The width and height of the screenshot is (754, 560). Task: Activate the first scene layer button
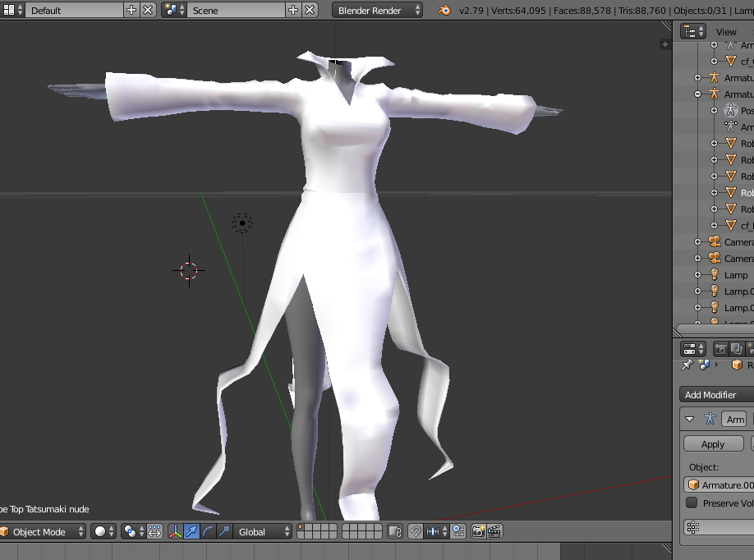(301, 528)
